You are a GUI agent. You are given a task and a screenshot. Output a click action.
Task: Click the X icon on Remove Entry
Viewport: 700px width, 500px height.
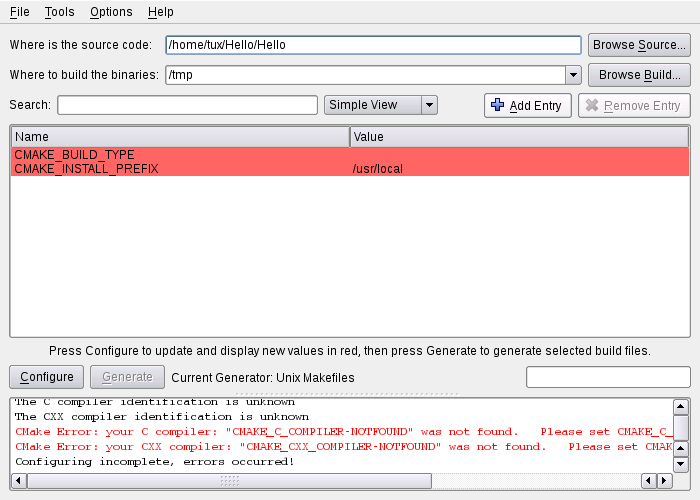pos(592,106)
